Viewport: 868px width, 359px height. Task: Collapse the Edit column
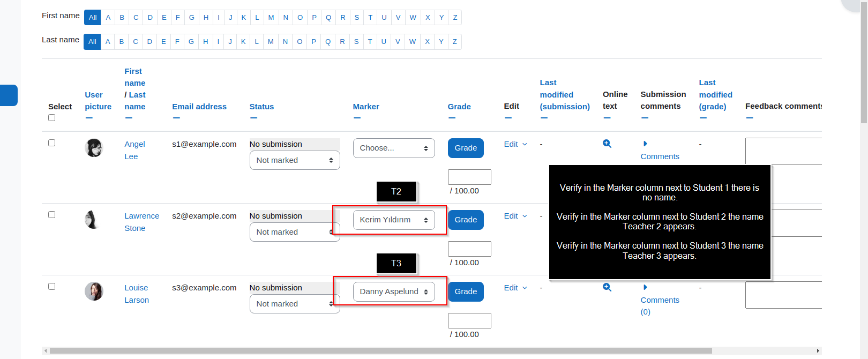pyautogui.click(x=508, y=118)
